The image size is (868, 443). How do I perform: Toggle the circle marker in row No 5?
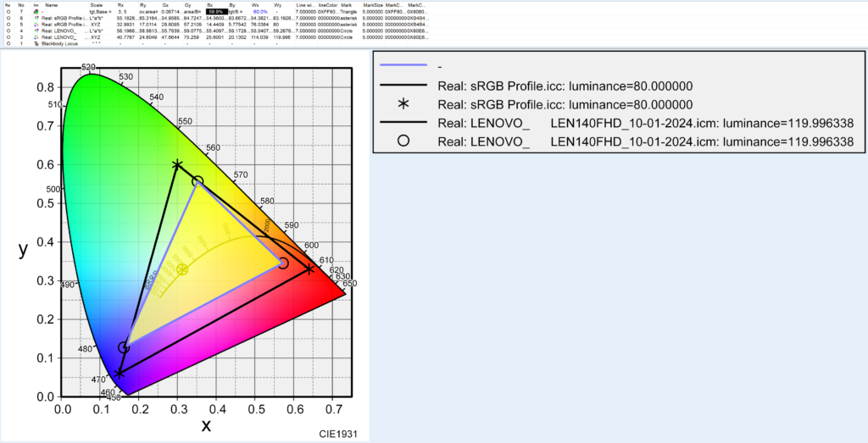click(x=8, y=25)
